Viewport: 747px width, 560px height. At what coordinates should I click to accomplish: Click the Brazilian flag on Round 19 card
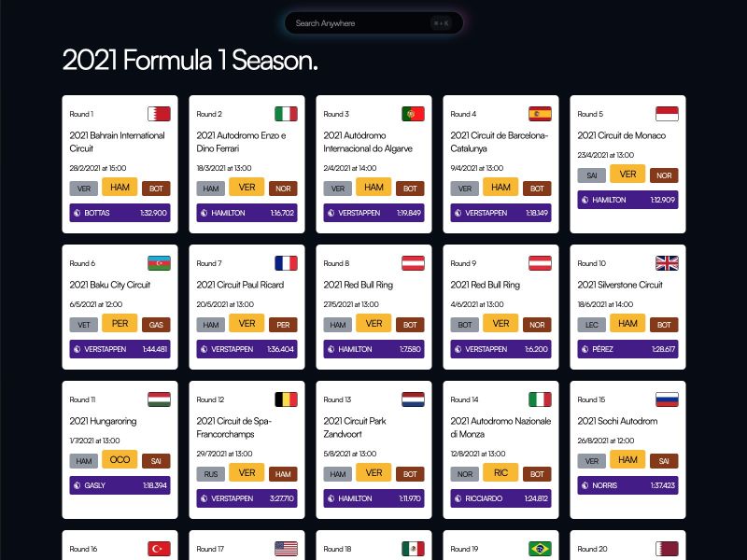(x=540, y=548)
